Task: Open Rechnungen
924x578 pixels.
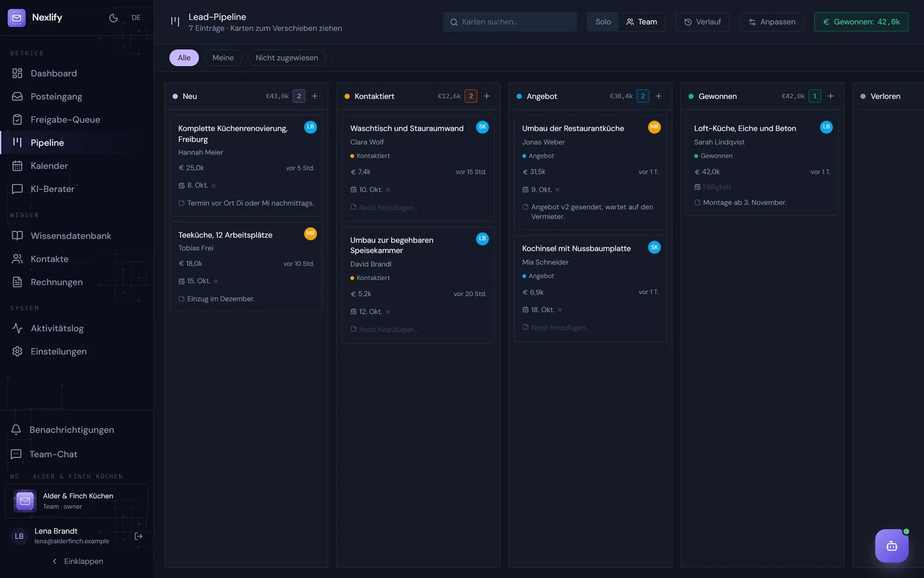Action: tap(77, 282)
